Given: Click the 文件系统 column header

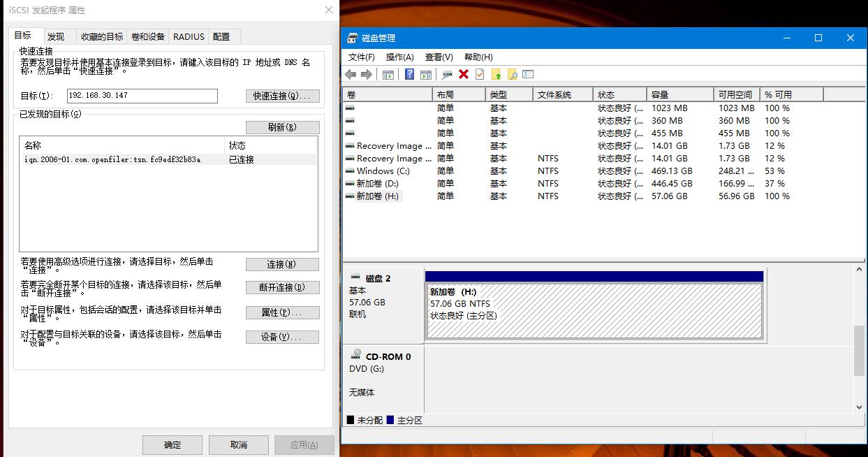Looking at the screenshot, I should point(563,94).
